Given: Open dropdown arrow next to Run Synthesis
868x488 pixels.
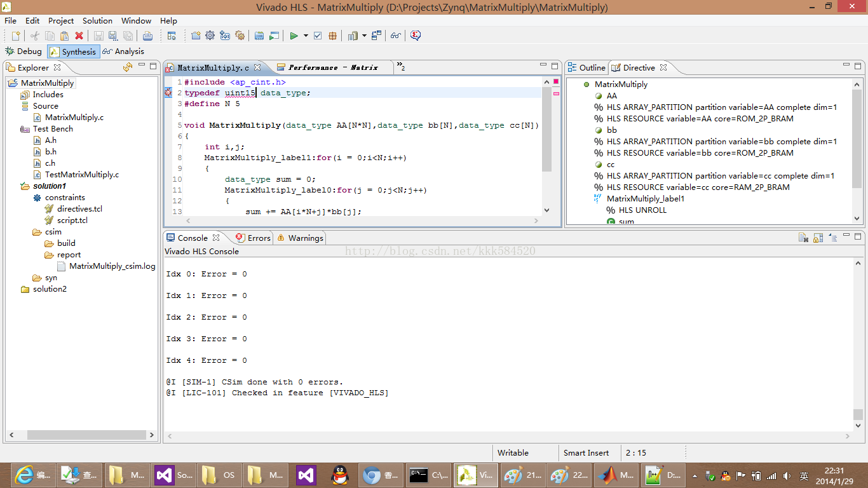Looking at the screenshot, I should point(306,36).
